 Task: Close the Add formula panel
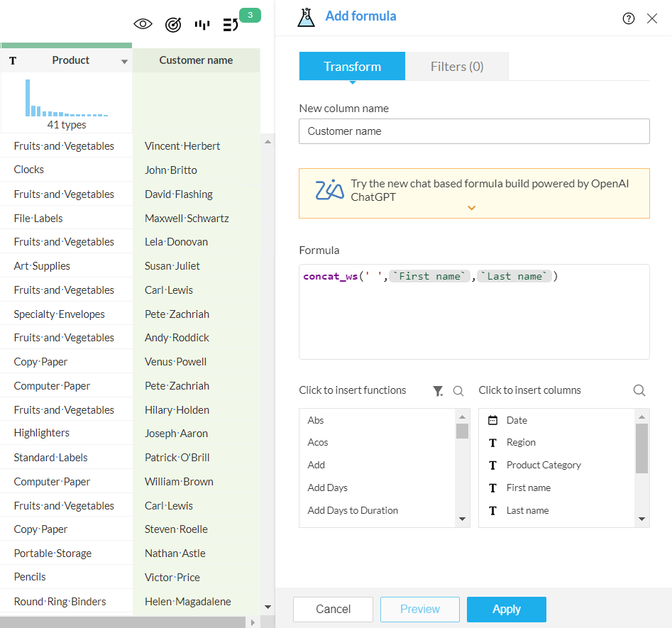pyautogui.click(x=652, y=18)
